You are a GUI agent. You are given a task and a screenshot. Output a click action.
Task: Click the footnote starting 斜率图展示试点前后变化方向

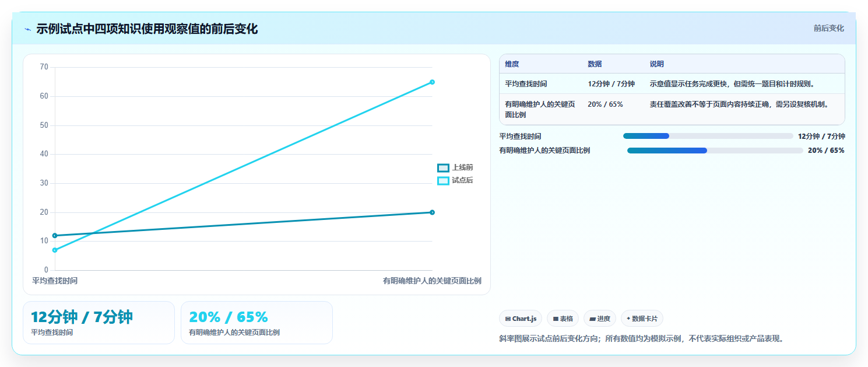point(642,338)
